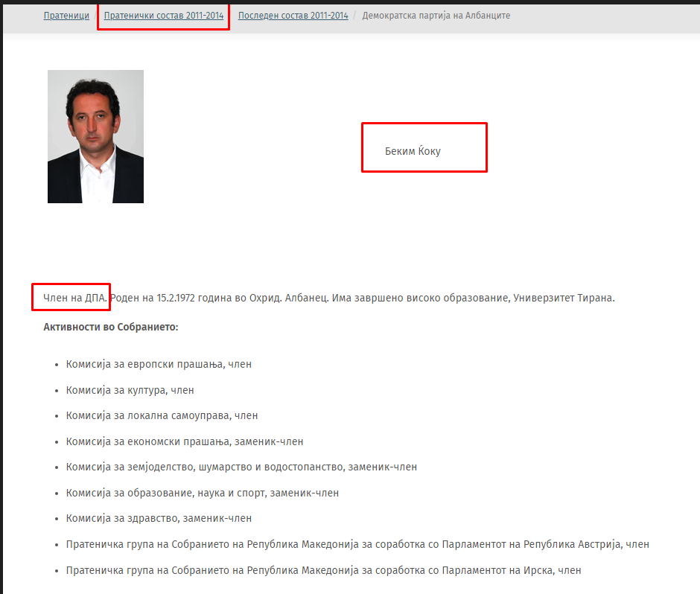Open Пратенички состав 2011-2014 breadcrumb link
Viewport: 700px width, 594px height.
click(x=164, y=16)
